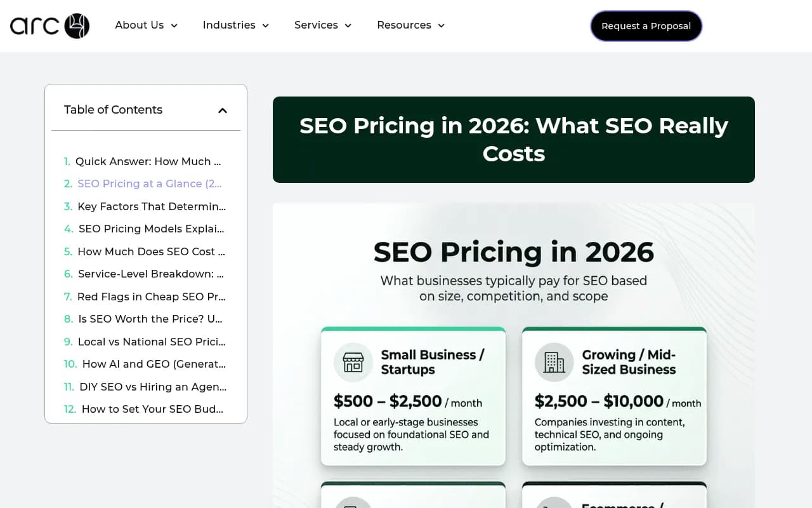Expand the About Us dropdown chevron

coord(174,25)
